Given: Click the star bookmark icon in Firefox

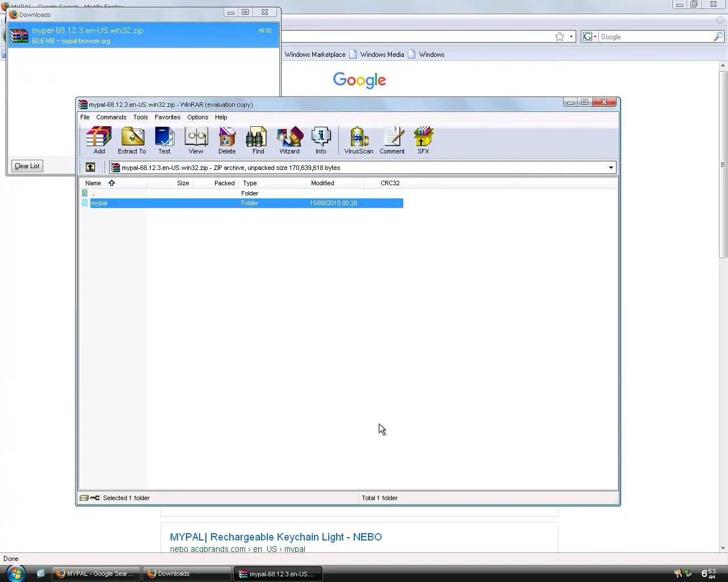Looking at the screenshot, I should coord(560,36).
